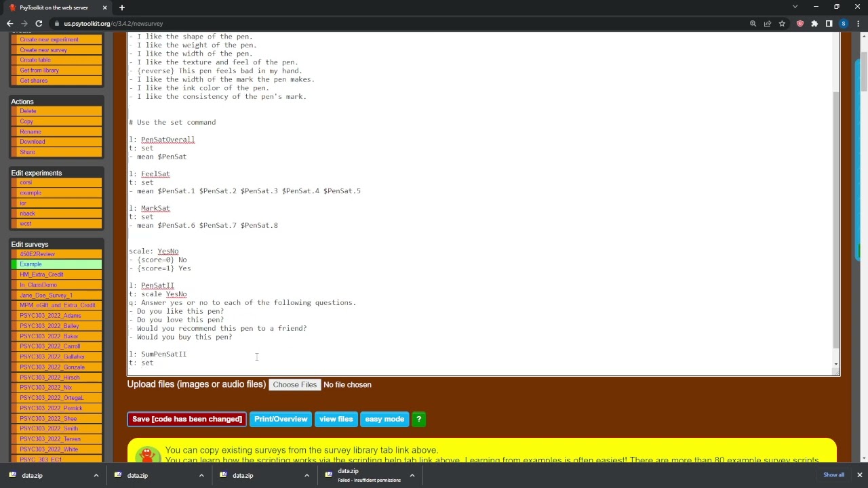Click the Rename action

(31, 131)
